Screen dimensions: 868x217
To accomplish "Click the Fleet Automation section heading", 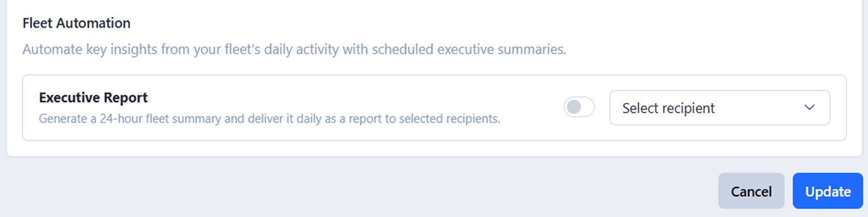I will pyautogui.click(x=76, y=23).
